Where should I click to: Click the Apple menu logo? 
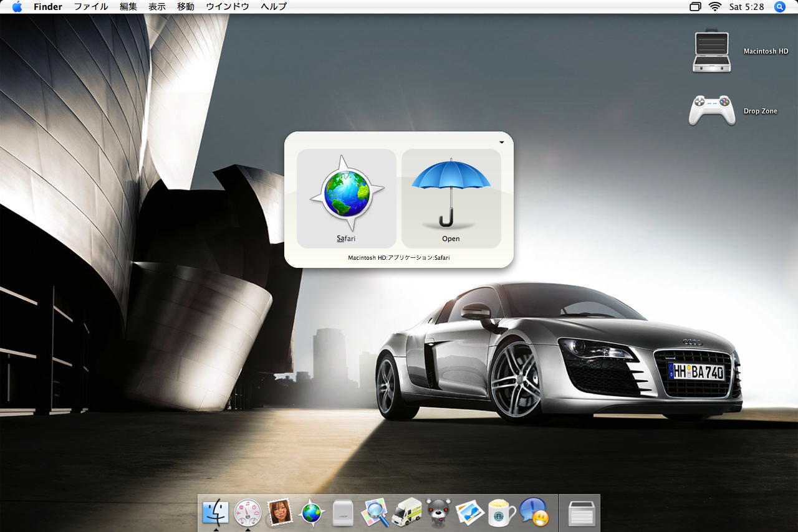[17, 7]
